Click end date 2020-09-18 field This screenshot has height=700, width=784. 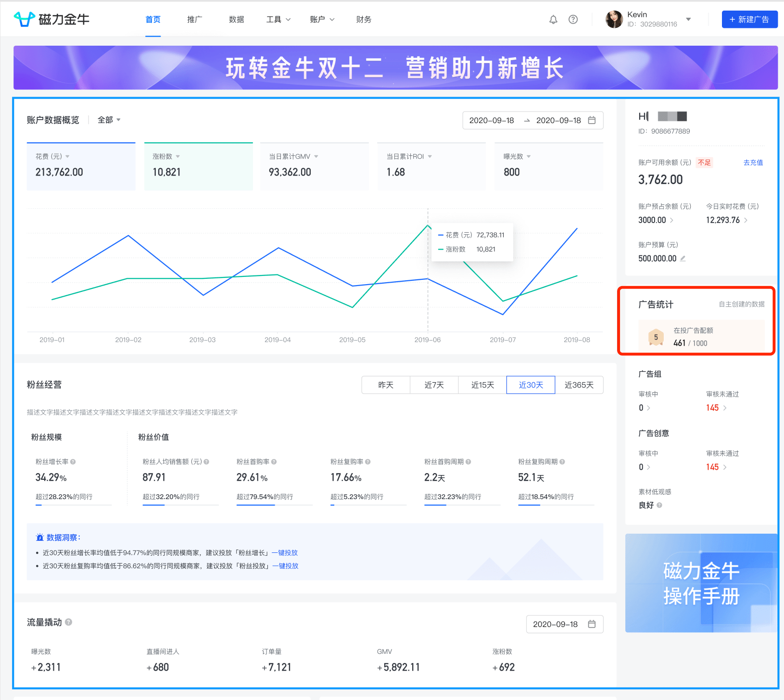coord(558,120)
